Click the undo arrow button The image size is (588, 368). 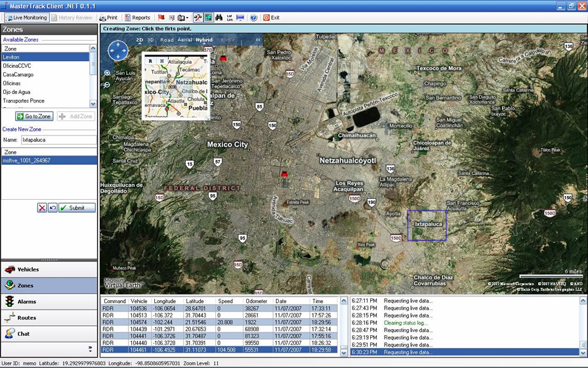coord(52,208)
